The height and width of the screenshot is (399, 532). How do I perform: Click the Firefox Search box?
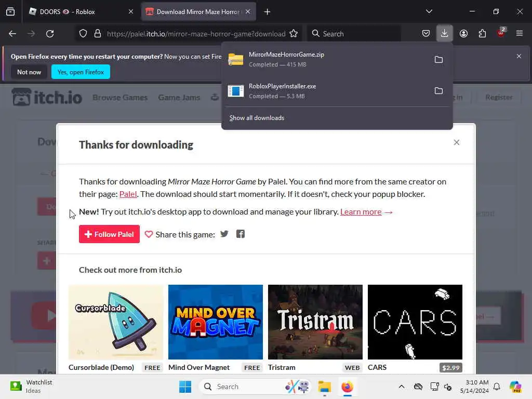(x=354, y=34)
